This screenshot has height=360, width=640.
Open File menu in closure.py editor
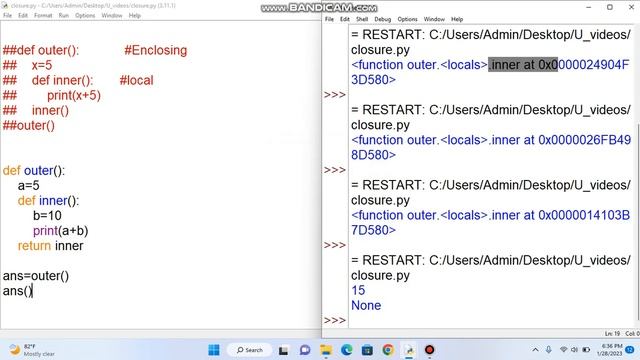7,16
